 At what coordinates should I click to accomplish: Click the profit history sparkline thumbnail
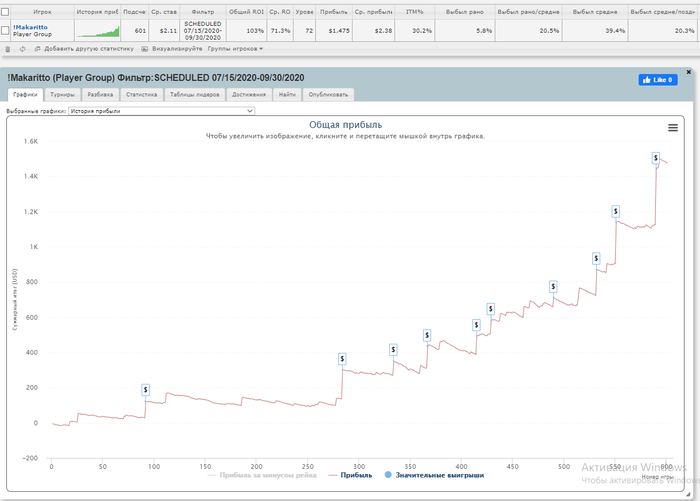click(x=98, y=31)
